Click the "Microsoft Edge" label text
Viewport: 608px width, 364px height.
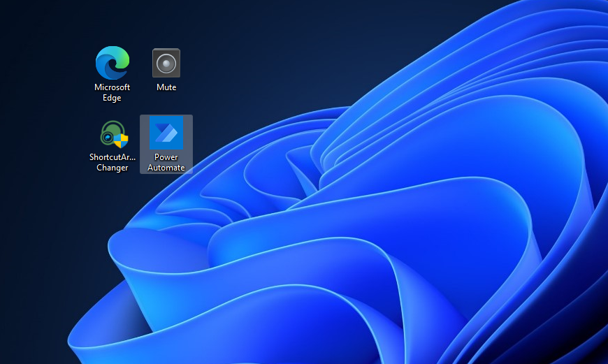tap(113, 93)
